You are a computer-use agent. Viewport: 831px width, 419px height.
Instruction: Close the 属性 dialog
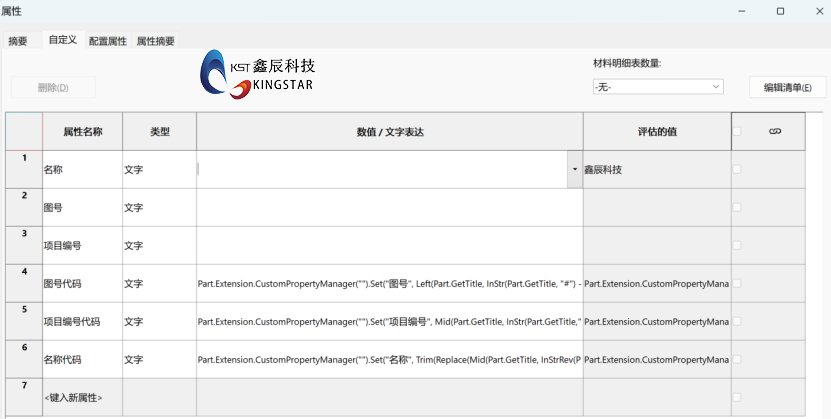click(816, 11)
